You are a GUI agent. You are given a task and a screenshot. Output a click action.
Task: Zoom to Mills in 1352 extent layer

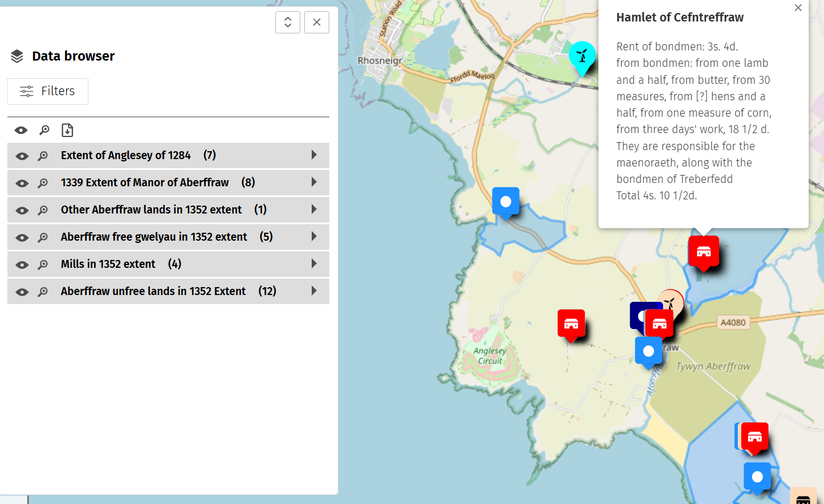43,264
